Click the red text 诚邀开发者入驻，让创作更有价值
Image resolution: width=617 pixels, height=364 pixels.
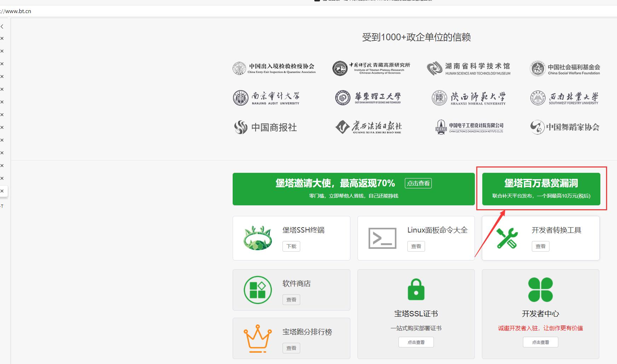(x=541, y=328)
